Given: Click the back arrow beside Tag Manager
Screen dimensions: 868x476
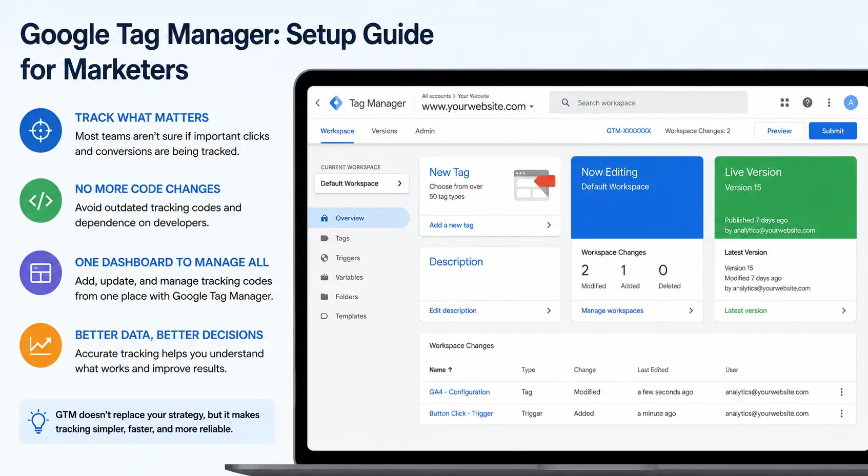Looking at the screenshot, I should [x=318, y=103].
